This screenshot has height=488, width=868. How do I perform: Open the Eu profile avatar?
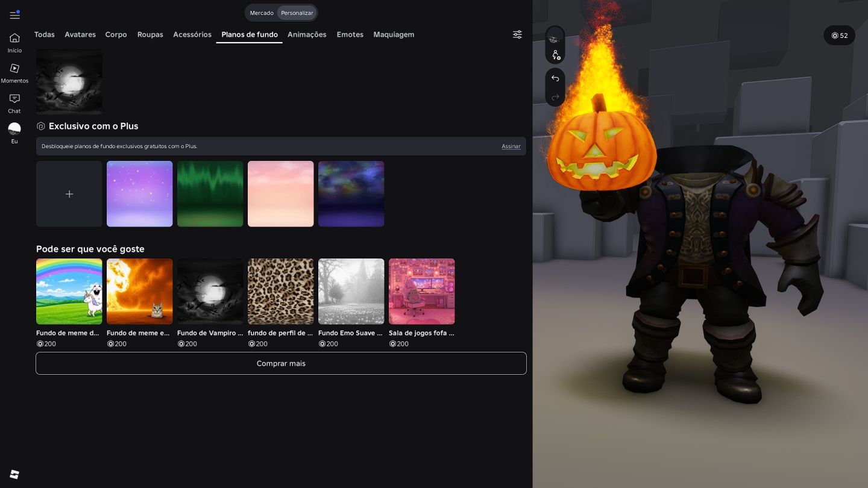tap(14, 128)
